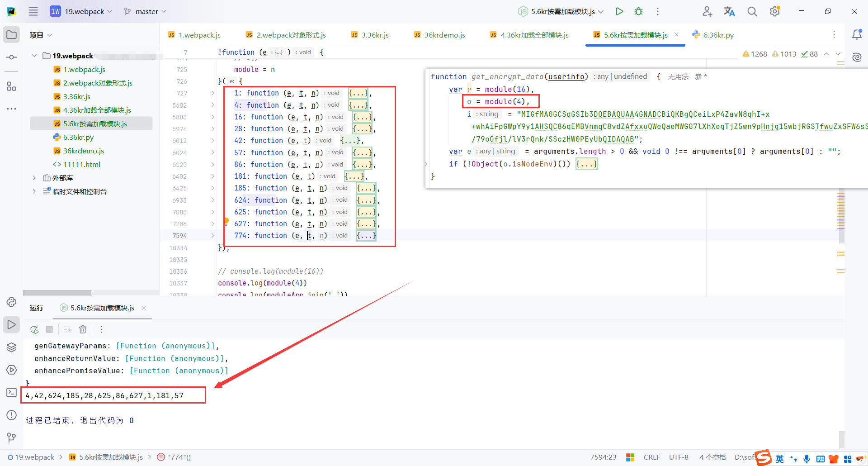This screenshot has height=466, width=868.
Task: Open the Translation plugin icon
Action: [x=729, y=11]
